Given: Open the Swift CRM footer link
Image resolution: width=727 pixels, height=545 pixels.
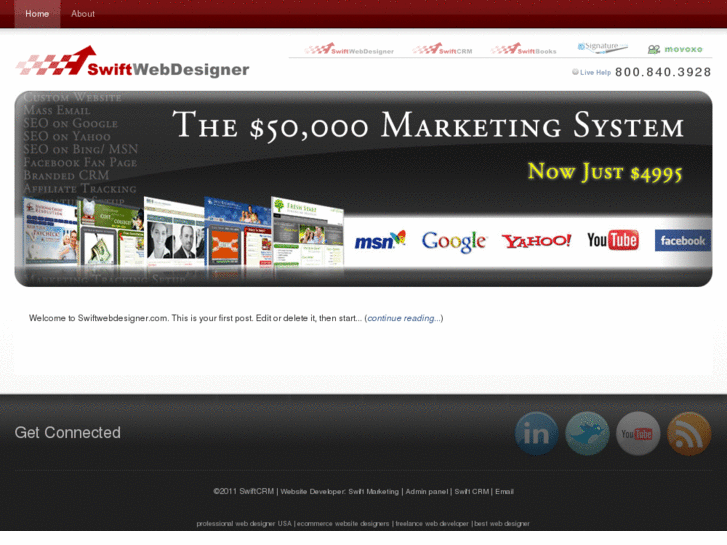Looking at the screenshot, I should tap(472, 492).
